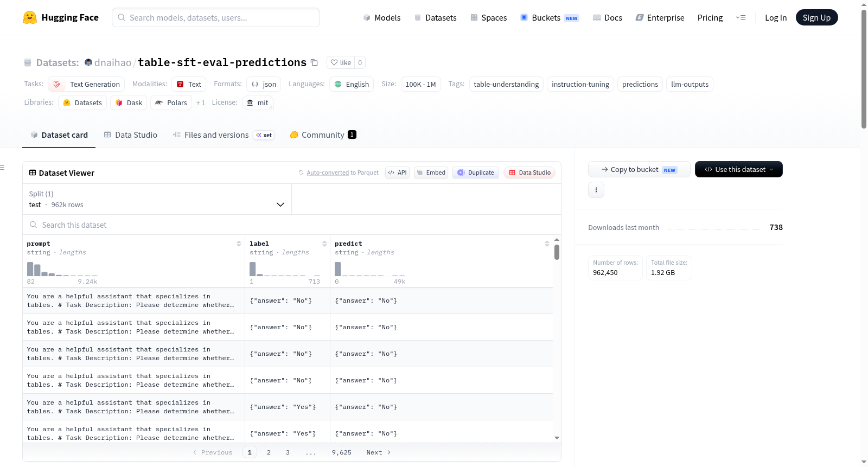Click the xet badge icon

(x=264, y=135)
